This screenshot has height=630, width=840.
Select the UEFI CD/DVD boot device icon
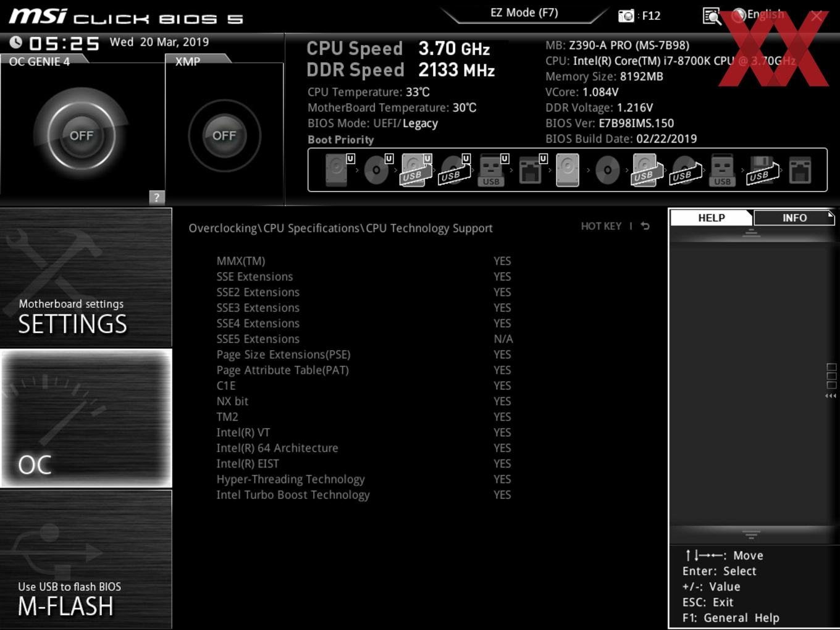378,169
